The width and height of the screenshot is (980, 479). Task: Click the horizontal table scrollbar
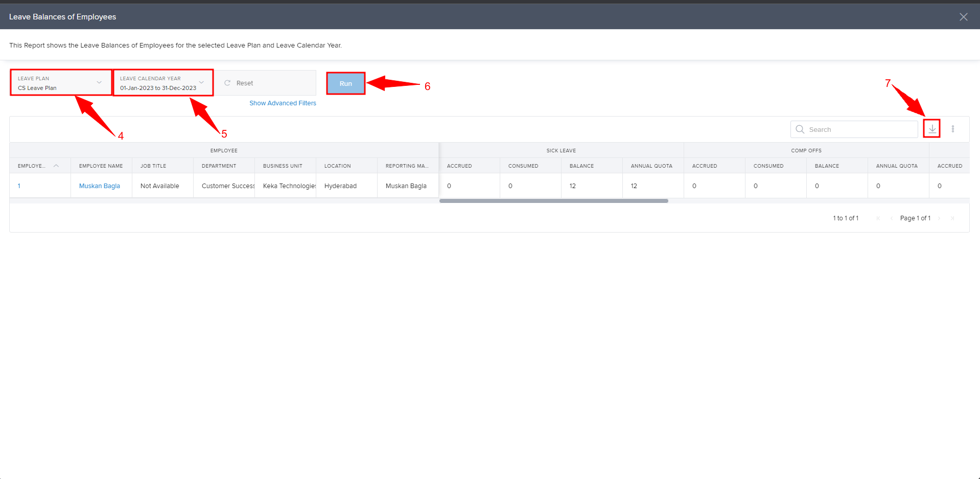click(x=553, y=201)
